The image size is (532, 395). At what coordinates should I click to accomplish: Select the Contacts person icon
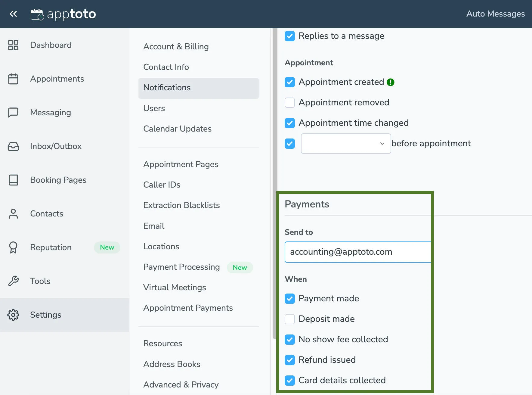coord(13,213)
